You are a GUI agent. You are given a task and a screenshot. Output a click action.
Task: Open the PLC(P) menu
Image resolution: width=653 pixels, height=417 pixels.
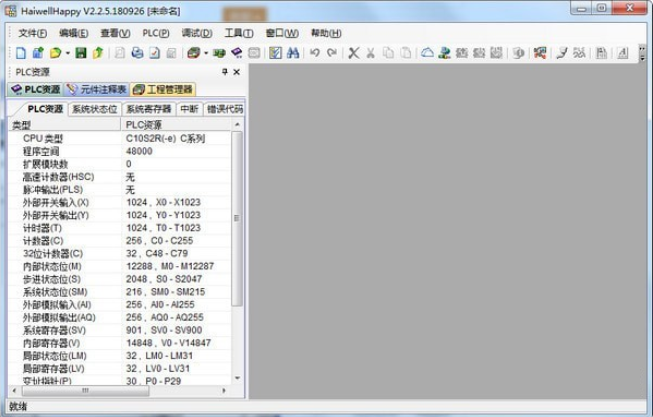[156, 33]
